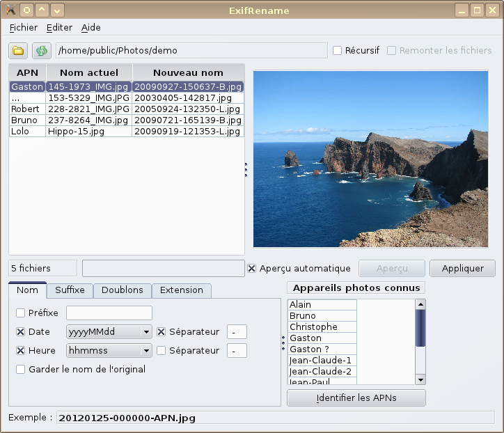Close the ExifRename window
Viewport: 504px width, 433px height.
[492, 10]
